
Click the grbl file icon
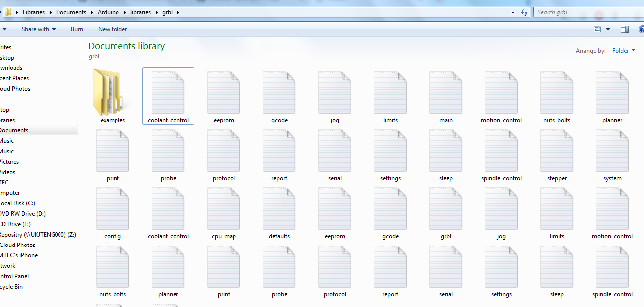(x=446, y=209)
